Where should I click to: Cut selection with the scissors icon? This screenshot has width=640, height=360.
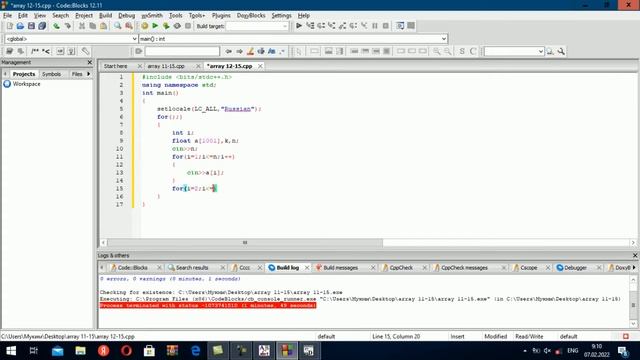click(x=82, y=26)
